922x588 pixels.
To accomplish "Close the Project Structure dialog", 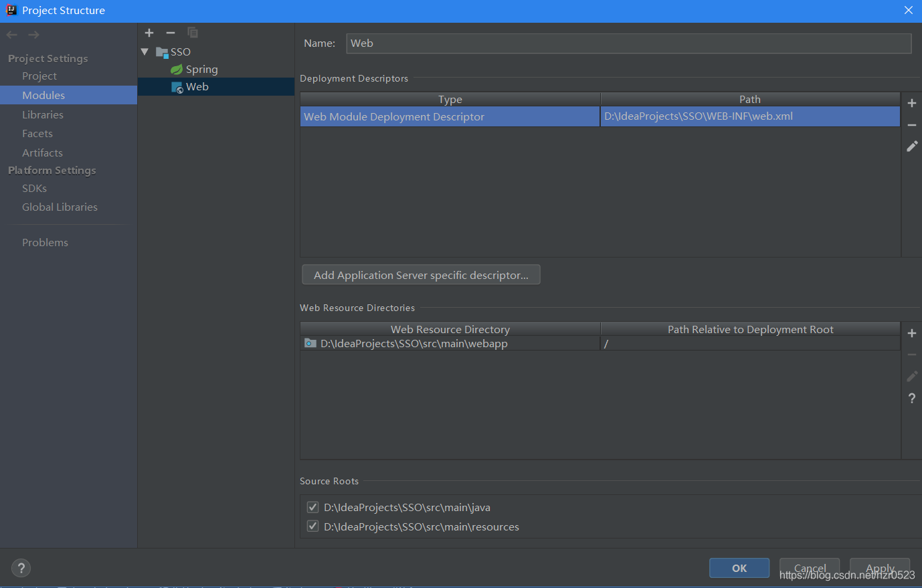I will tap(909, 10).
